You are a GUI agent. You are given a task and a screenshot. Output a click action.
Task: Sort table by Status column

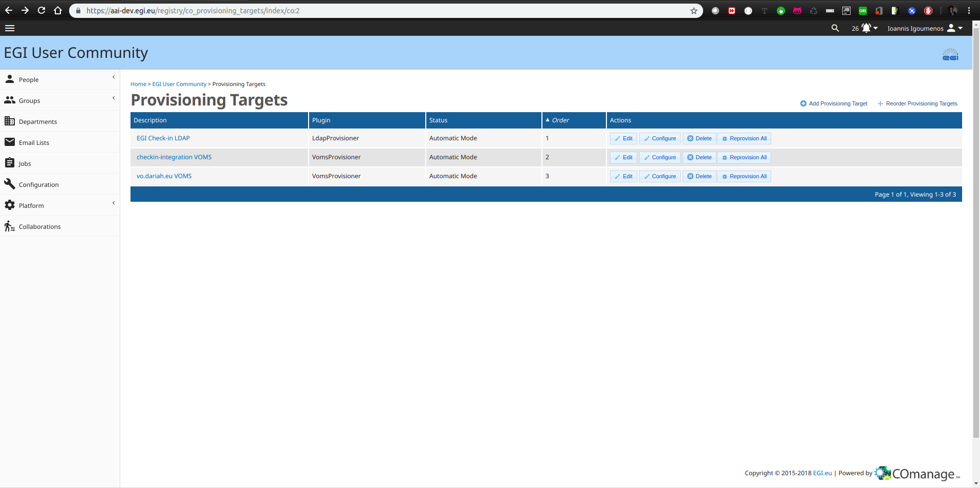click(438, 120)
